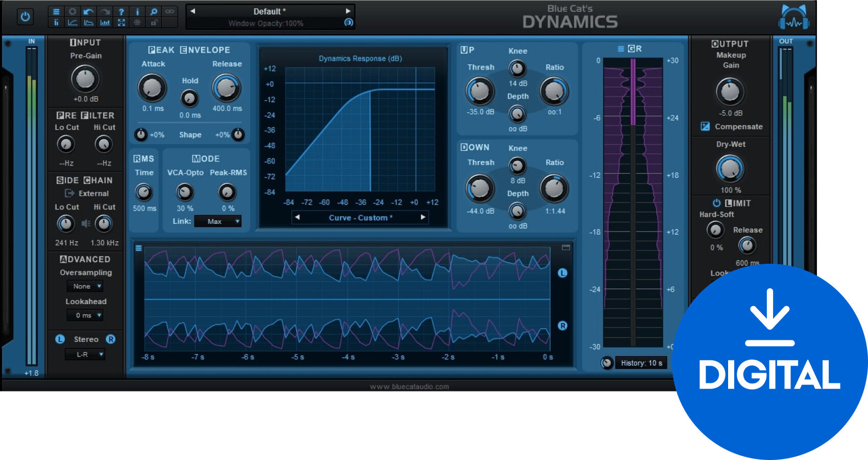Click the next preset arrow beside Default
The width and height of the screenshot is (868, 460).
[x=348, y=11]
